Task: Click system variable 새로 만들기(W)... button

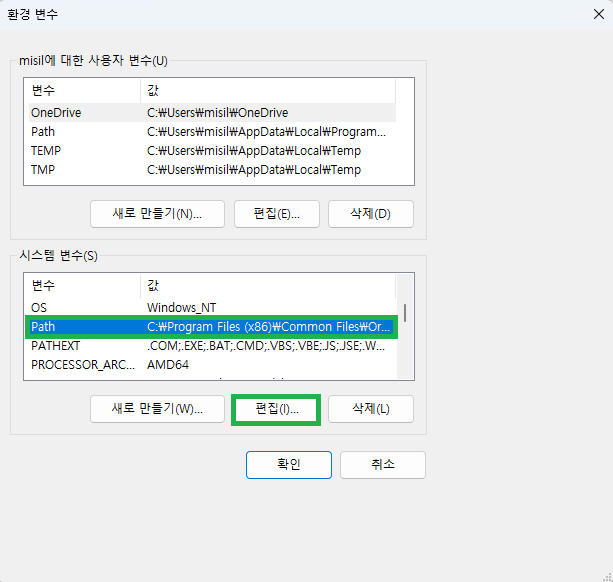Action: (x=157, y=409)
